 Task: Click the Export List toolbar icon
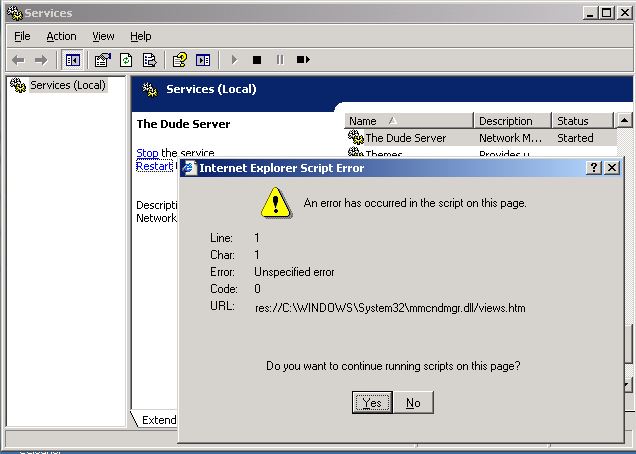pos(149,60)
